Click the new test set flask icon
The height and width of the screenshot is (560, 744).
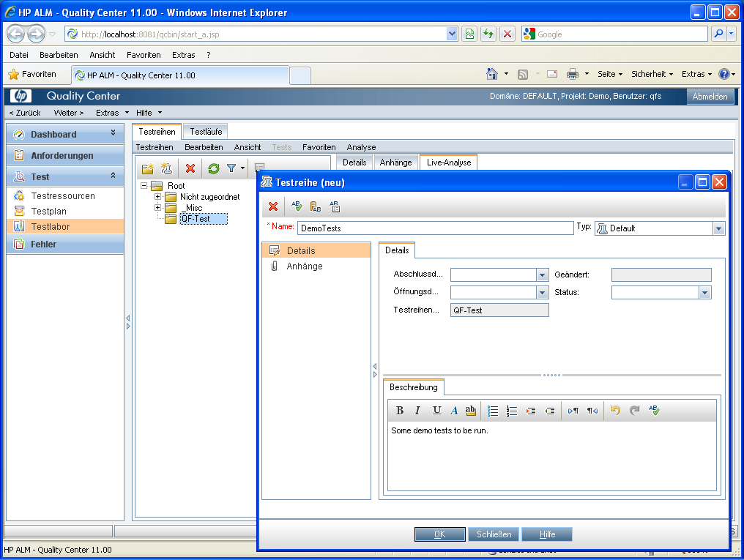(x=166, y=168)
